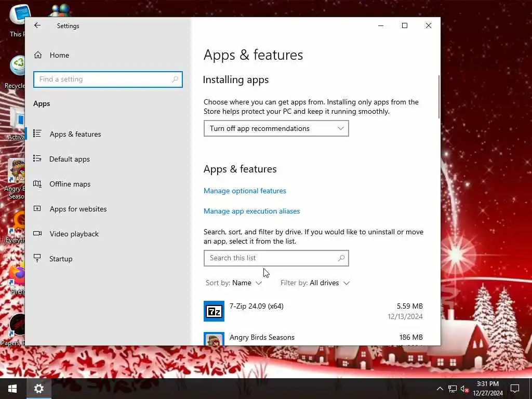Image resolution: width=532 pixels, height=399 pixels.
Task: Expand Turn off app recommendations dropdown
Action: tap(276, 128)
